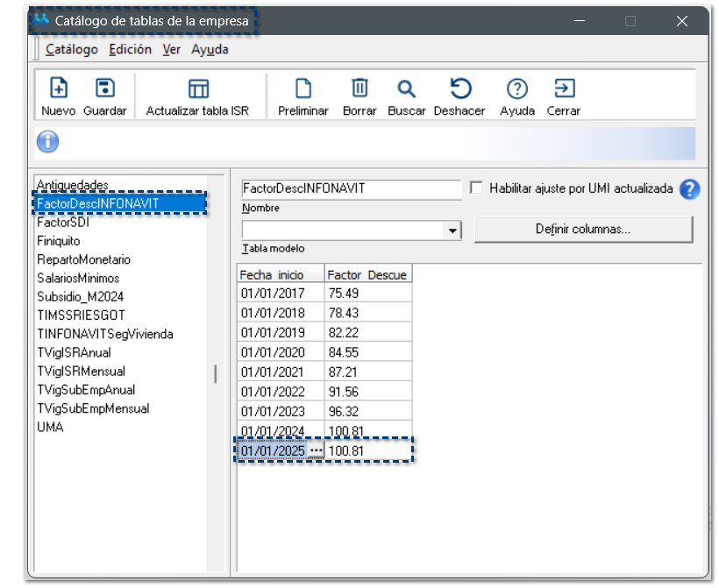Click blue help icon beside UMI checkbox

click(x=690, y=189)
